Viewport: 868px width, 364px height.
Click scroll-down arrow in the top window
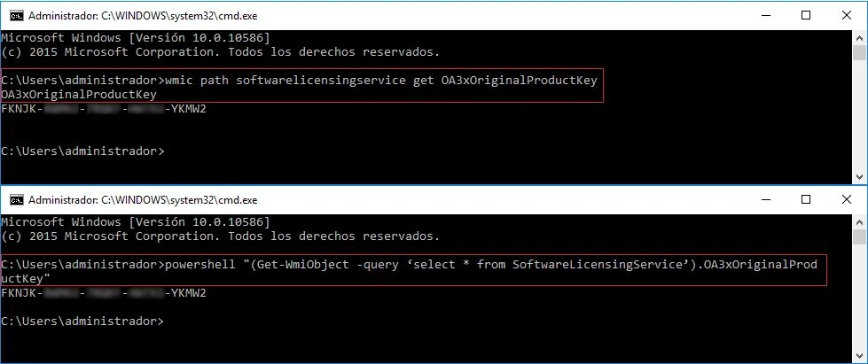(x=859, y=177)
